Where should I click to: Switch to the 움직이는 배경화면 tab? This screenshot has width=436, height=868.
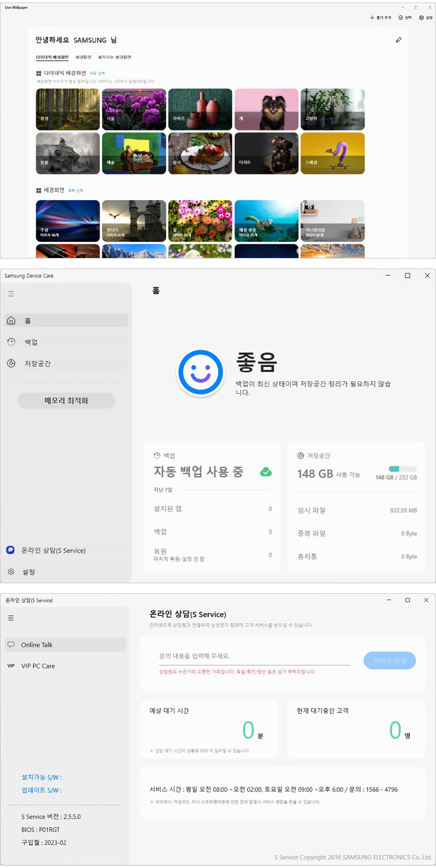click(x=115, y=57)
